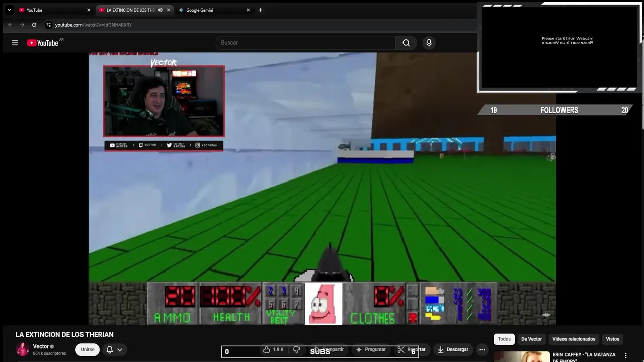The image size is (644, 362).
Task: Open the ERIN CAFFEY recommended video thumbnail
Action: point(521,356)
